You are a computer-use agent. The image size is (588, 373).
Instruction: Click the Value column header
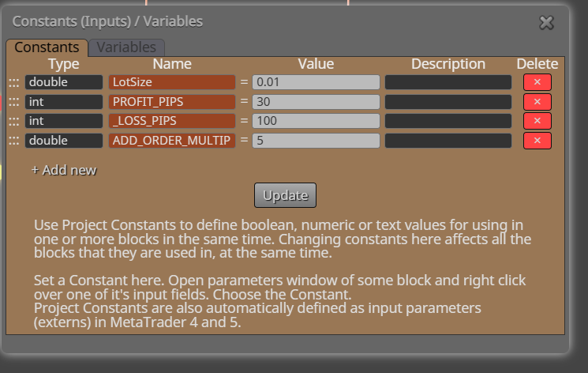pyautogui.click(x=316, y=64)
